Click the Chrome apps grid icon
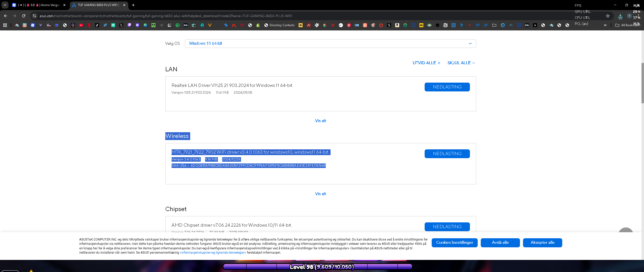The image size is (644, 272). 5,25
